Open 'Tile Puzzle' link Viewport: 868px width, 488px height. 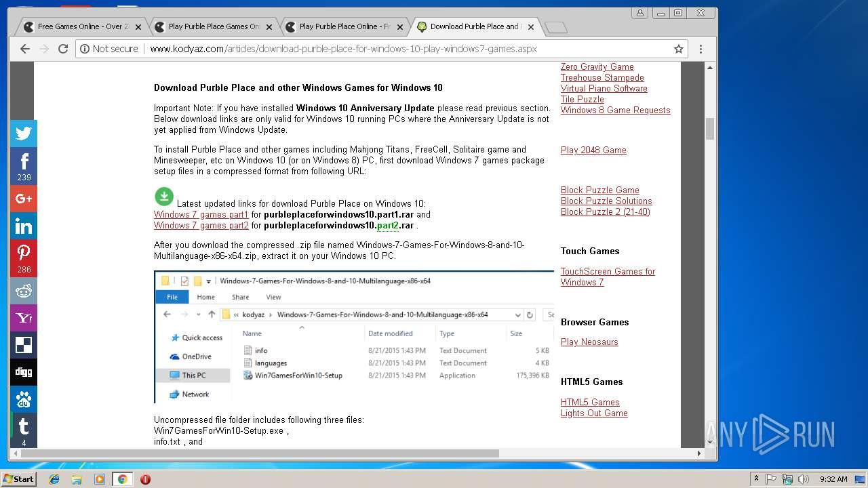(583, 100)
